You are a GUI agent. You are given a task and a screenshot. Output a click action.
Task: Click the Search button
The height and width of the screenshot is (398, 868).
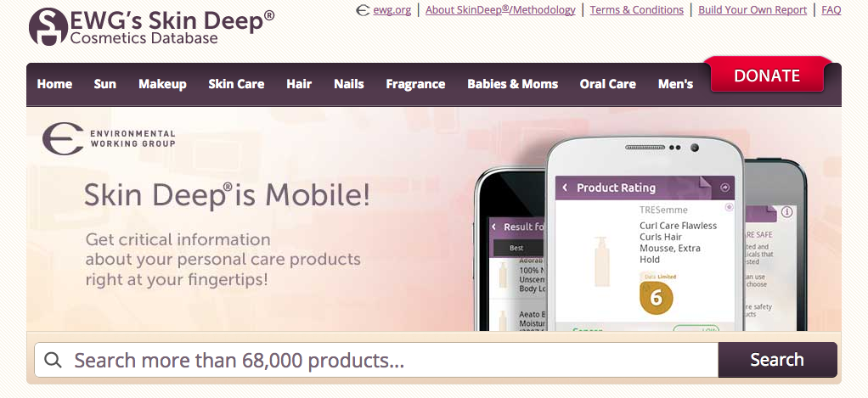[x=777, y=360]
